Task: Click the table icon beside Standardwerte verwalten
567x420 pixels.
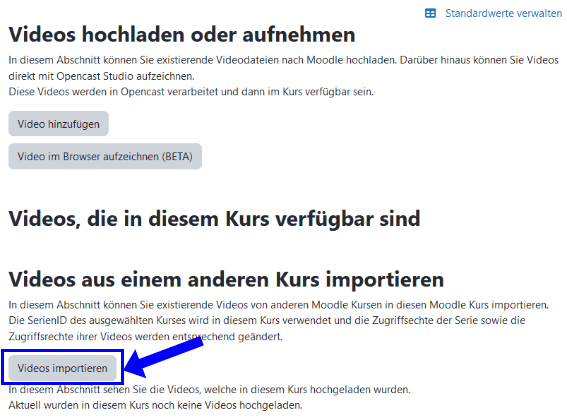Action: point(430,13)
